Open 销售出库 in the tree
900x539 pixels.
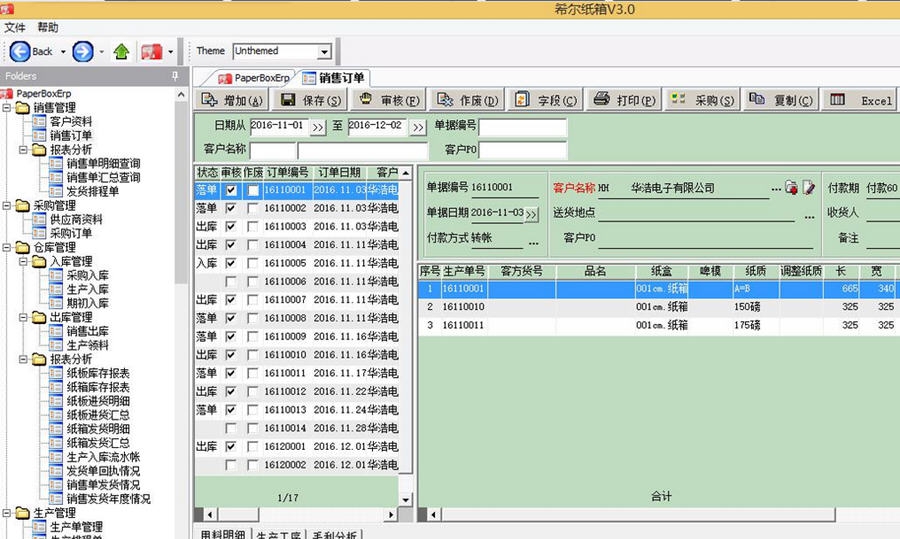[x=87, y=331]
